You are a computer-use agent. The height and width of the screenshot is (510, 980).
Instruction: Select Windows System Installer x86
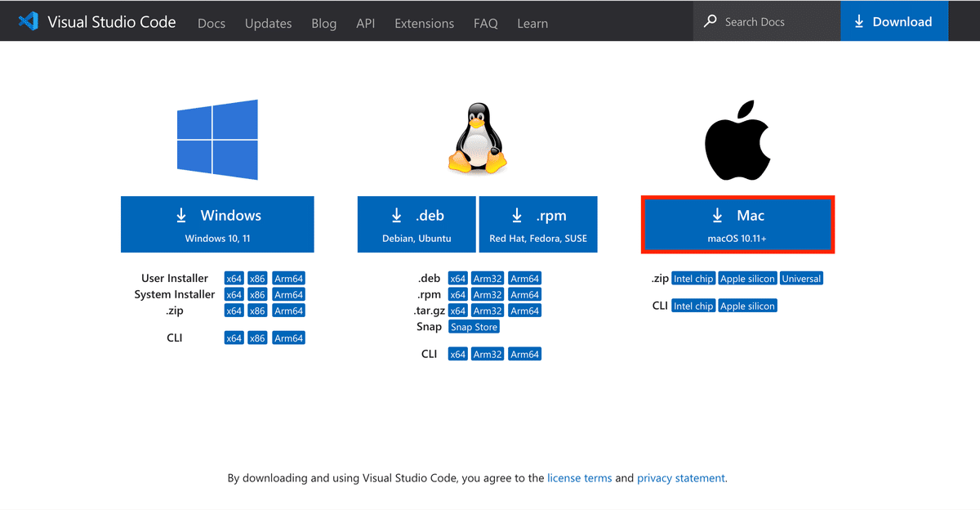coord(258,295)
